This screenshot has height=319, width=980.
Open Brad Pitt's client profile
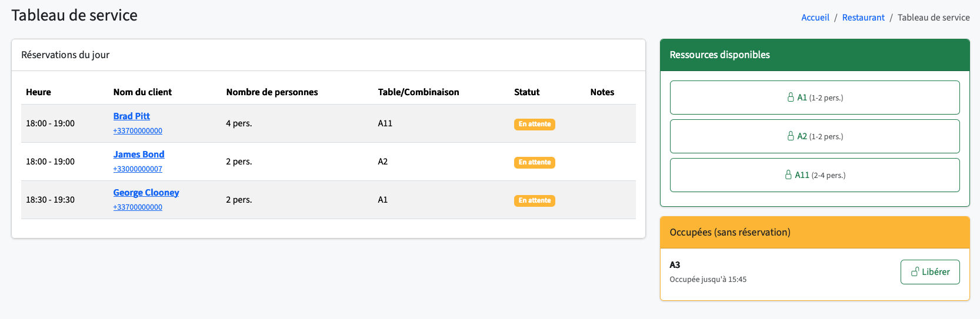(x=132, y=116)
